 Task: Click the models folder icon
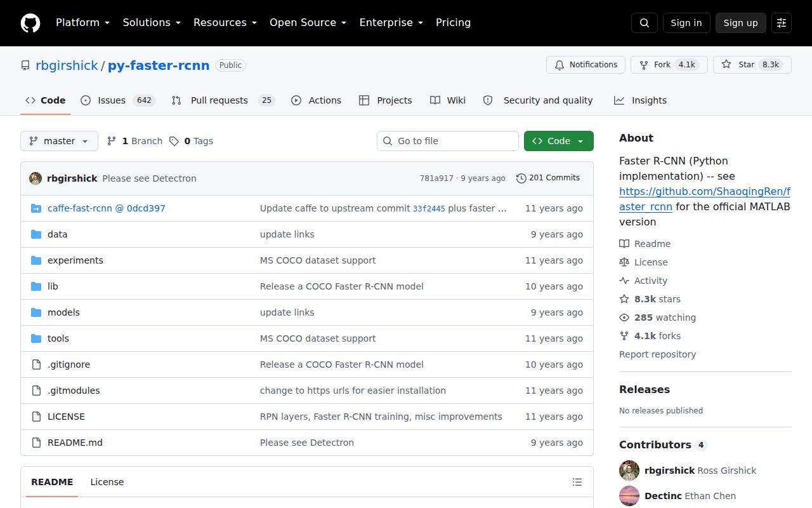pos(36,312)
